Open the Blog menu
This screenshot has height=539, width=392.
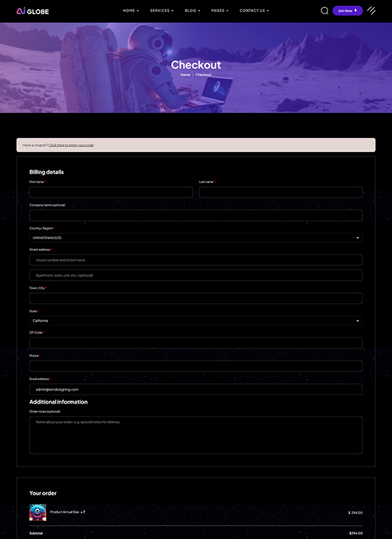click(192, 11)
